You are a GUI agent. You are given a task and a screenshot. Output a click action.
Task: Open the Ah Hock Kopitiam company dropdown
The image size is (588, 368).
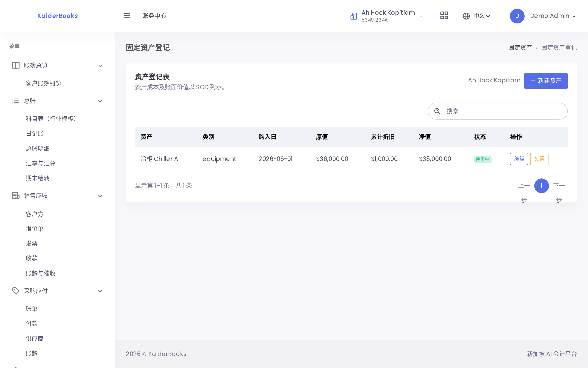pyautogui.click(x=387, y=16)
